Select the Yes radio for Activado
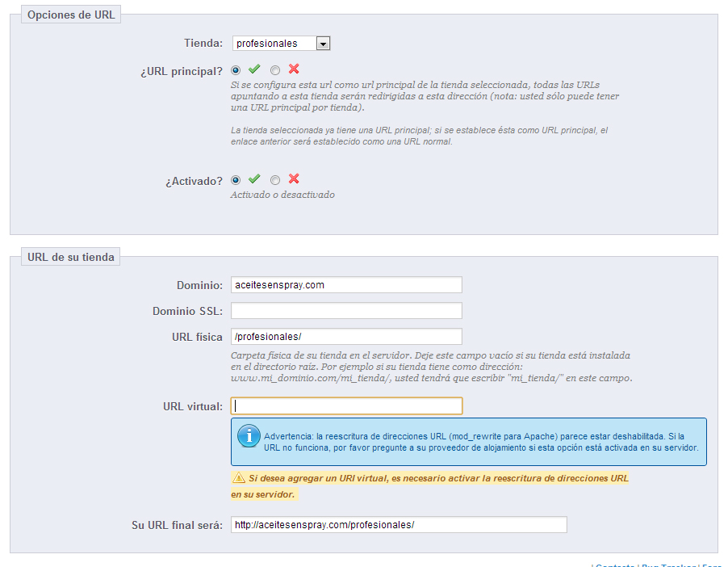This screenshot has height=567, width=728. pyautogui.click(x=236, y=180)
